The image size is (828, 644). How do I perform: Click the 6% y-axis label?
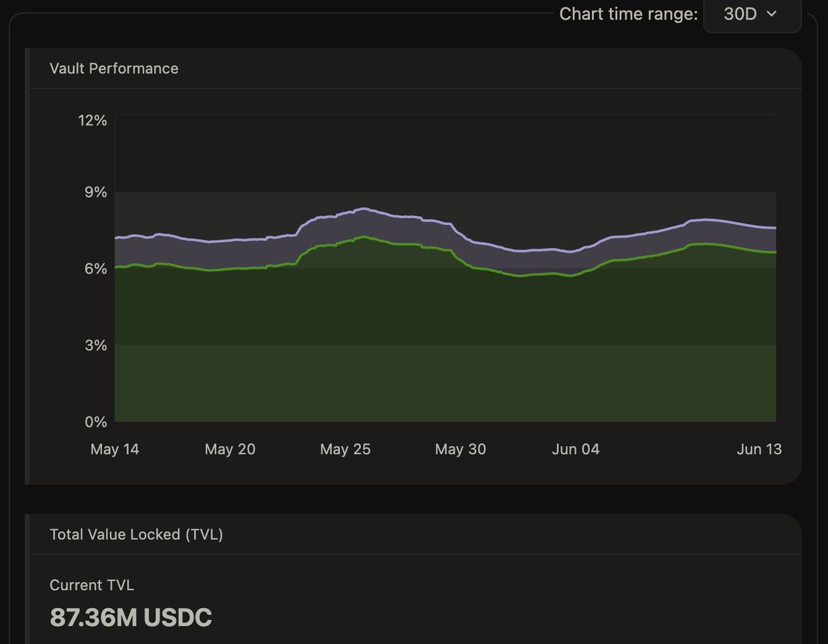[96, 269]
